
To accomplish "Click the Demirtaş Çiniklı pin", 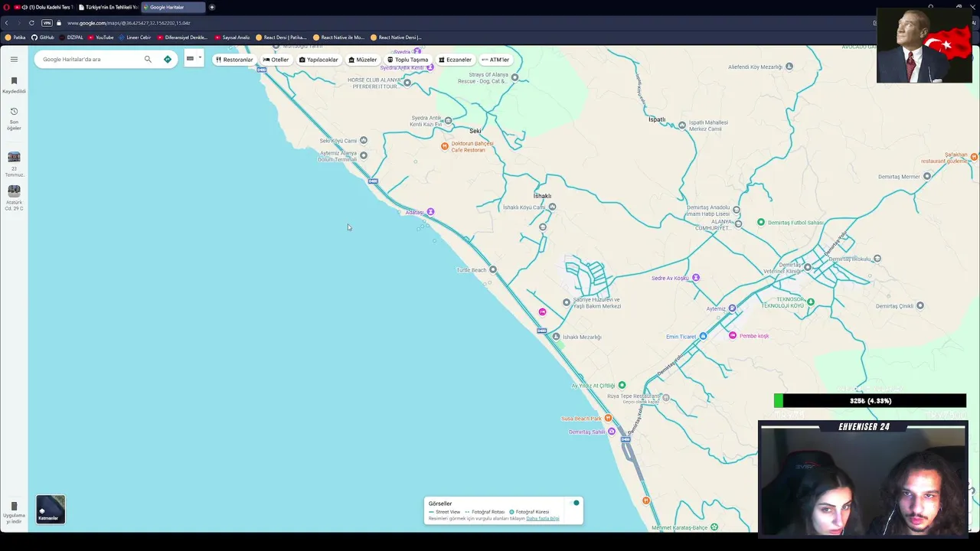I will 920,305.
